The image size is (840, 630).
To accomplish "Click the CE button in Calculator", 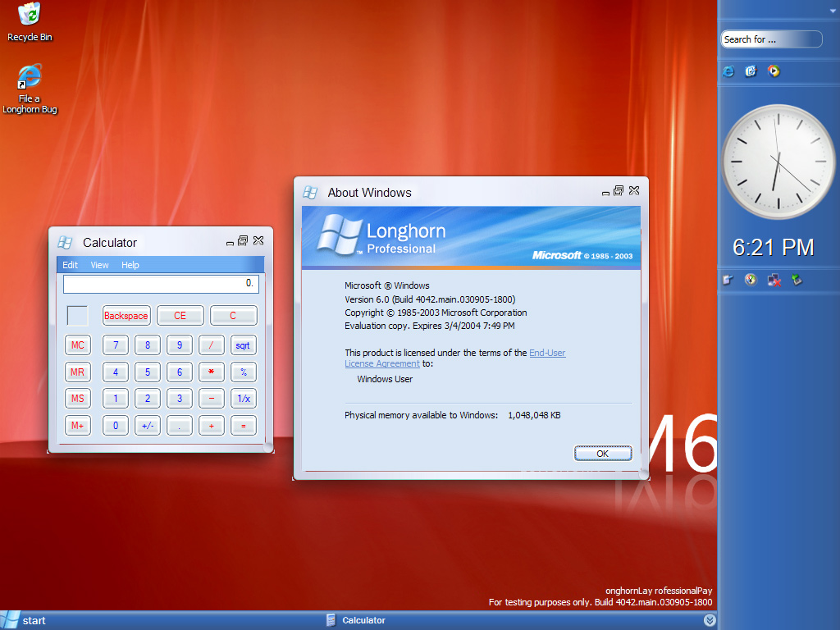I will [180, 316].
